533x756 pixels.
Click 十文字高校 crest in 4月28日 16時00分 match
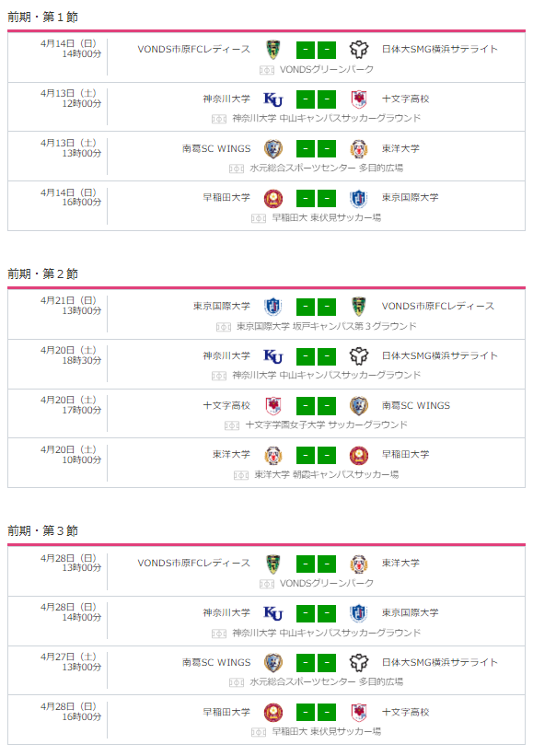358,712
